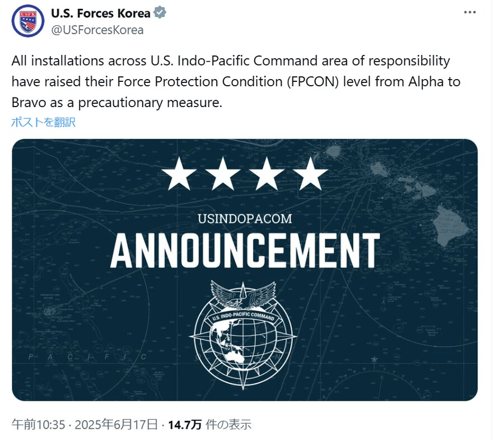Click the second white star in image
Screen dimensions: 504x440
click(222, 173)
